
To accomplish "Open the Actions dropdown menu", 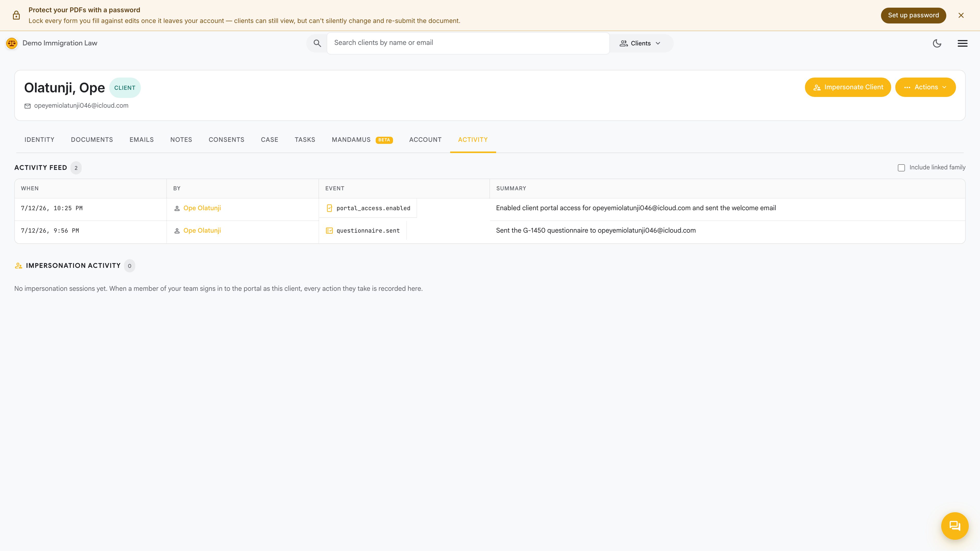I will (x=925, y=87).
